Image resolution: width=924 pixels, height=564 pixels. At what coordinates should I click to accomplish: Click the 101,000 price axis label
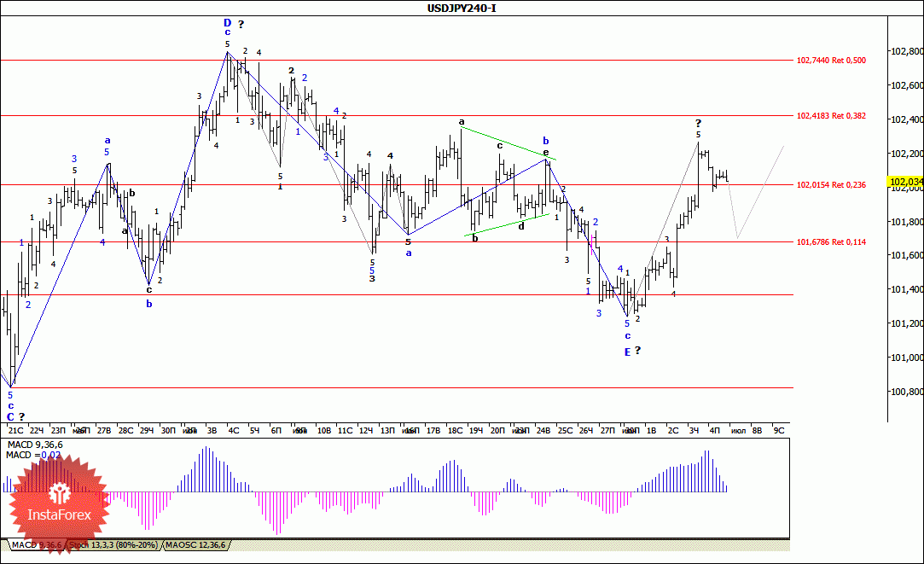pyautogui.click(x=906, y=358)
